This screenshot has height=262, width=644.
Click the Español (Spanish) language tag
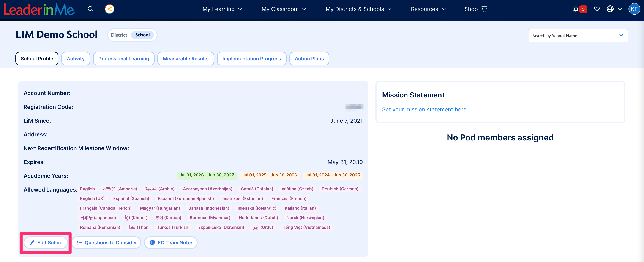pos(131,199)
